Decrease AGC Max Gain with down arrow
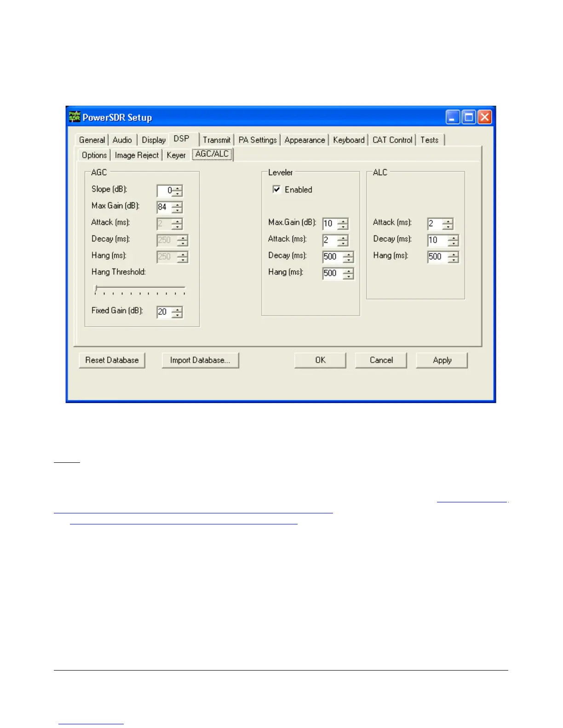This screenshot has height=728, width=563. pyautogui.click(x=178, y=210)
